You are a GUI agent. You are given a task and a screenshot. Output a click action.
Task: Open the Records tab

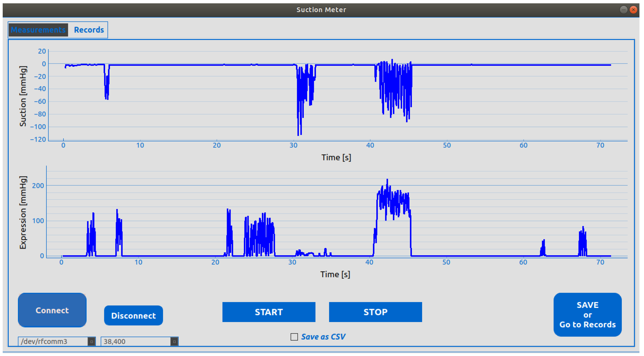click(x=89, y=30)
